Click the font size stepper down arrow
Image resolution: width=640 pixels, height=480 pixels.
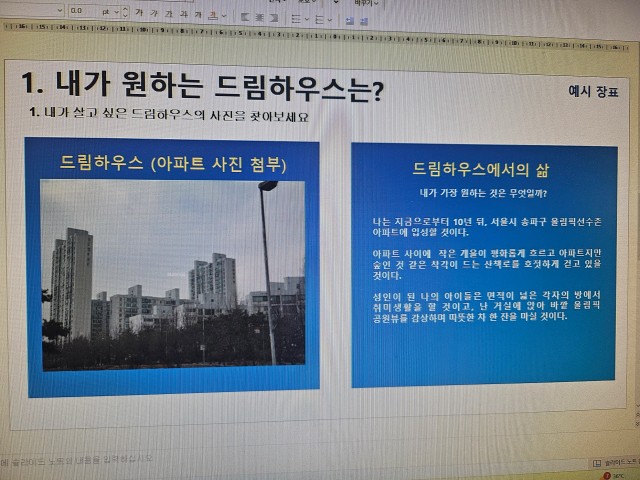(x=125, y=15)
